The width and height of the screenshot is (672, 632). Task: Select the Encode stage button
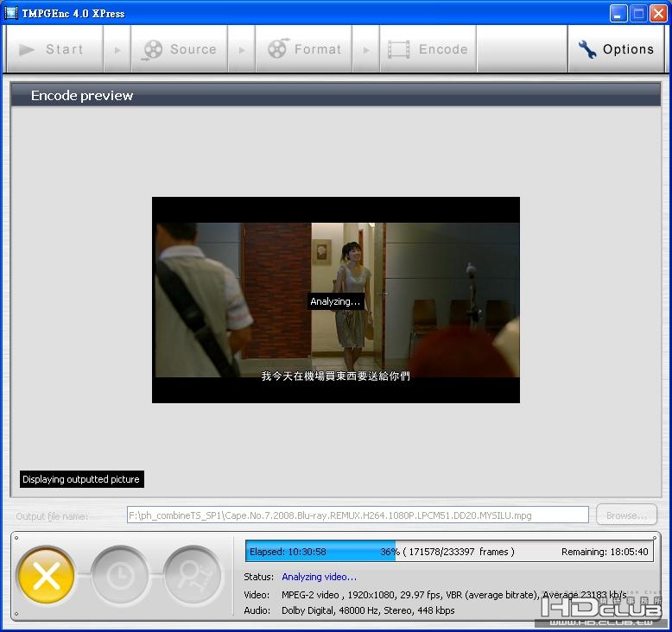point(428,49)
